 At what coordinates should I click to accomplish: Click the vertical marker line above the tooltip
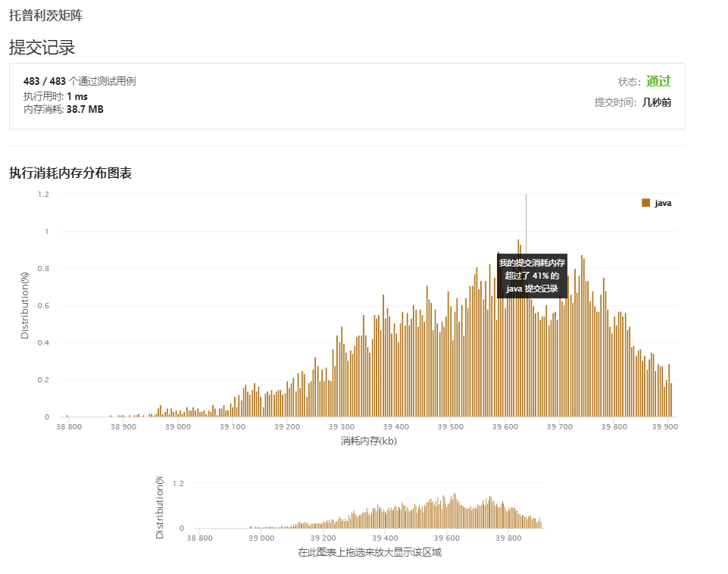point(526,223)
